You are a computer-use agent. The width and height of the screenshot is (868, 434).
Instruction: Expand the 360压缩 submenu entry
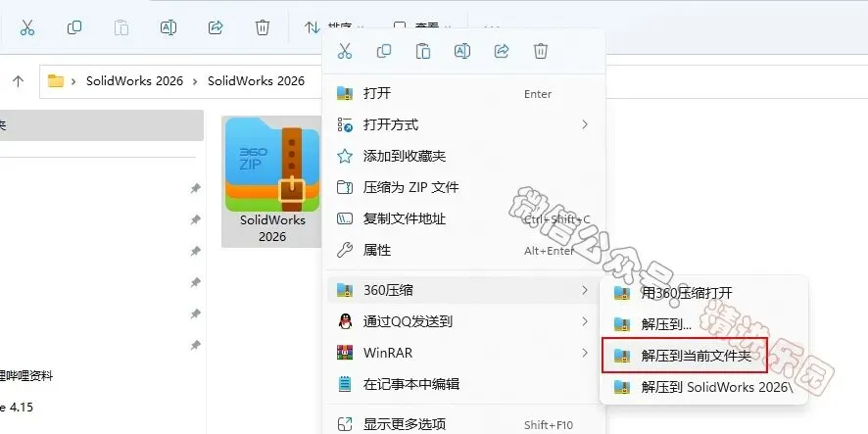[x=464, y=290]
